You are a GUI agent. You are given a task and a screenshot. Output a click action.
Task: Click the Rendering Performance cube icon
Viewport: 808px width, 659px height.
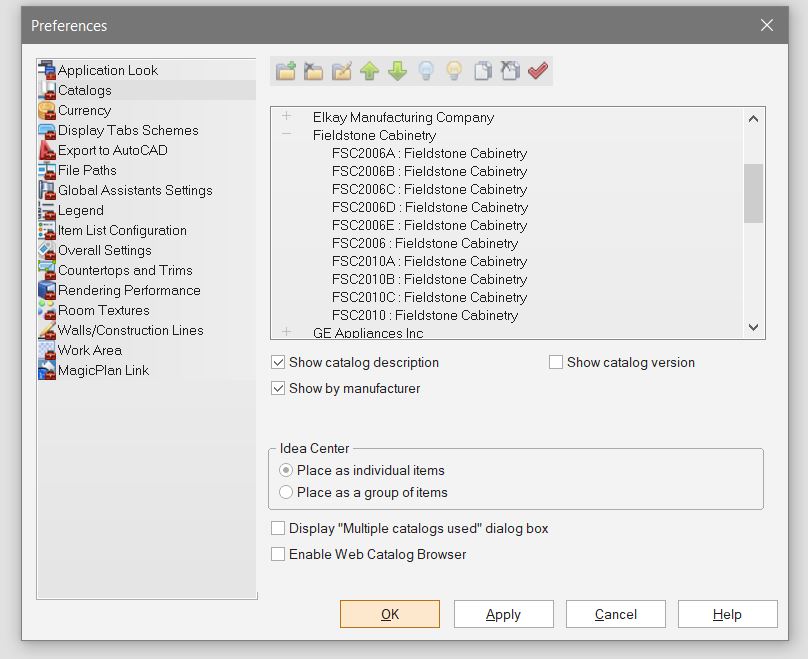[x=47, y=290]
